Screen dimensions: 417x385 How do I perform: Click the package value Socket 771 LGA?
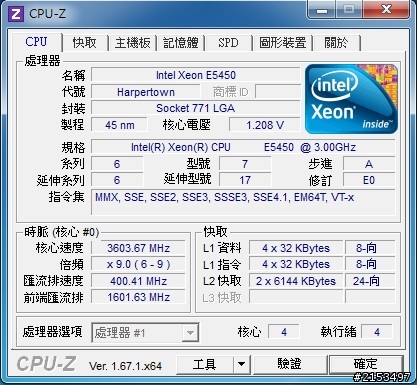[196, 108]
